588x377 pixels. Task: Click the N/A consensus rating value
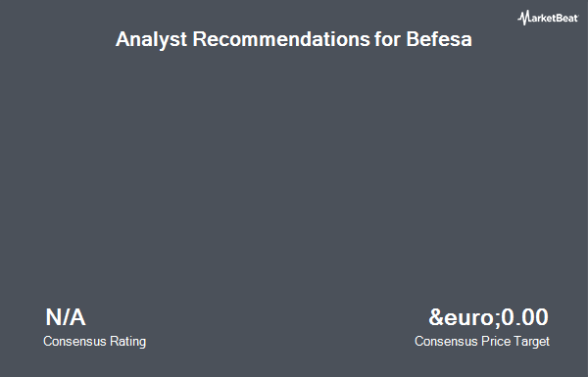click(66, 317)
